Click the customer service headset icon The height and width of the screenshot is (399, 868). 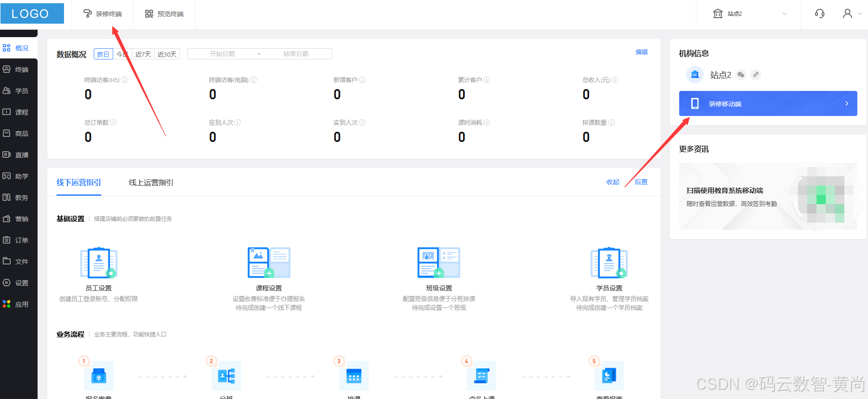[x=820, y=13]
